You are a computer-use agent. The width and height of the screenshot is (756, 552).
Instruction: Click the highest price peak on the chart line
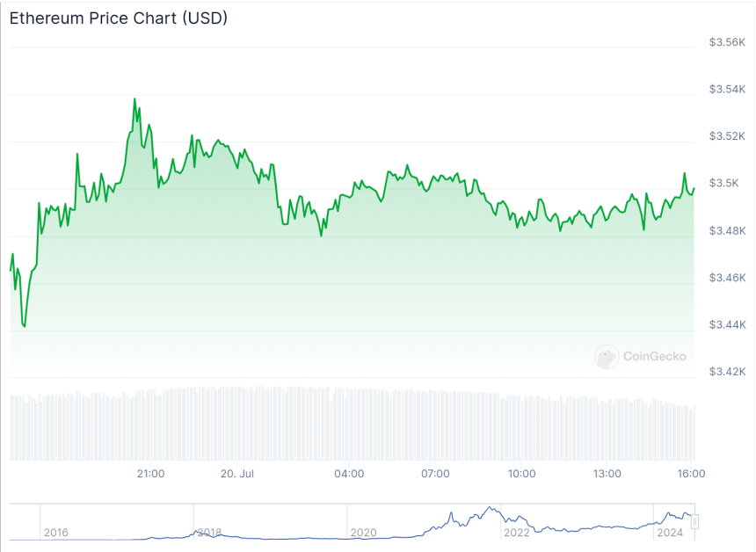(134, 99)
